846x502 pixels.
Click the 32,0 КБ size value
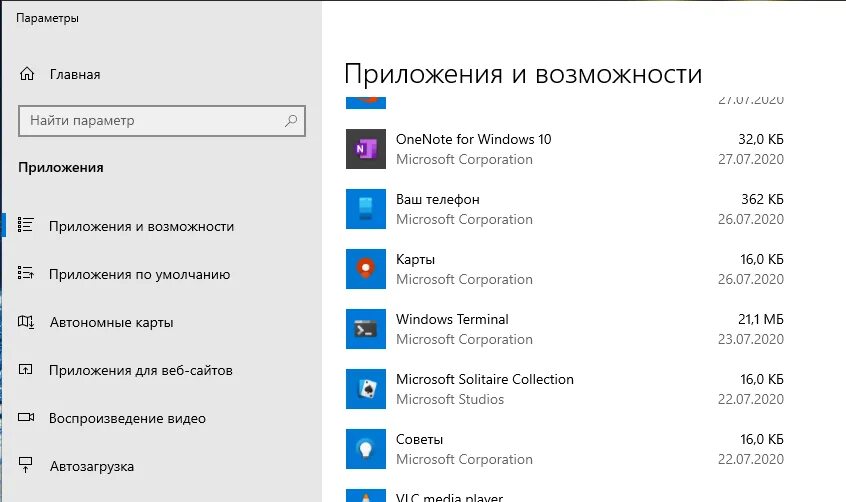click(761, 139)
